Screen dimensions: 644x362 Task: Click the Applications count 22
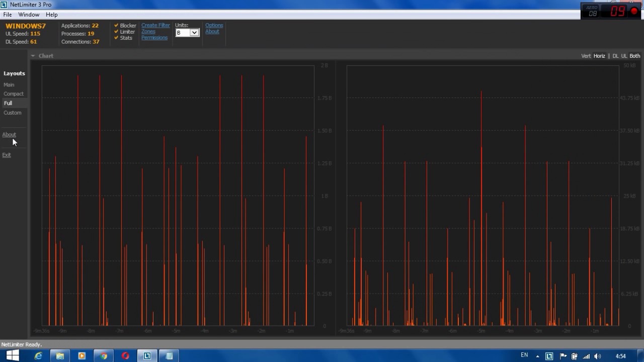coord(95,26)
